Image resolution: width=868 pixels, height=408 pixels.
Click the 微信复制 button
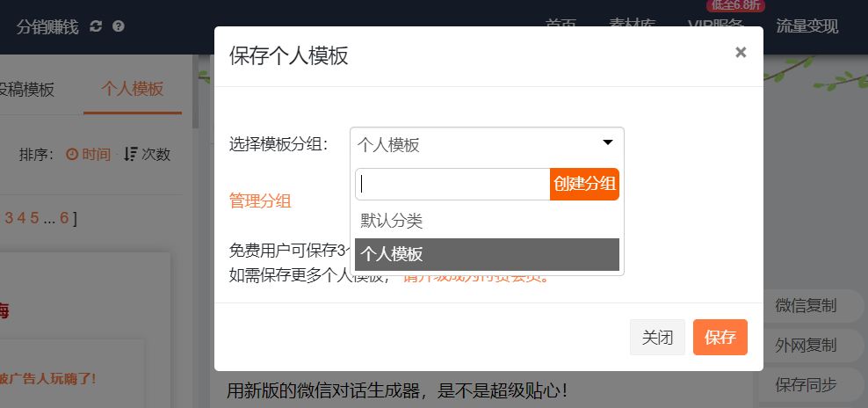[806, 306]
